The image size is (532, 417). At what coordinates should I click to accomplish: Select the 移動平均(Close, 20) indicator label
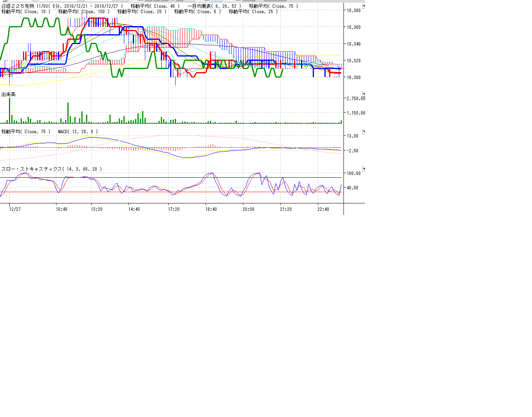[x=142, y=12]
